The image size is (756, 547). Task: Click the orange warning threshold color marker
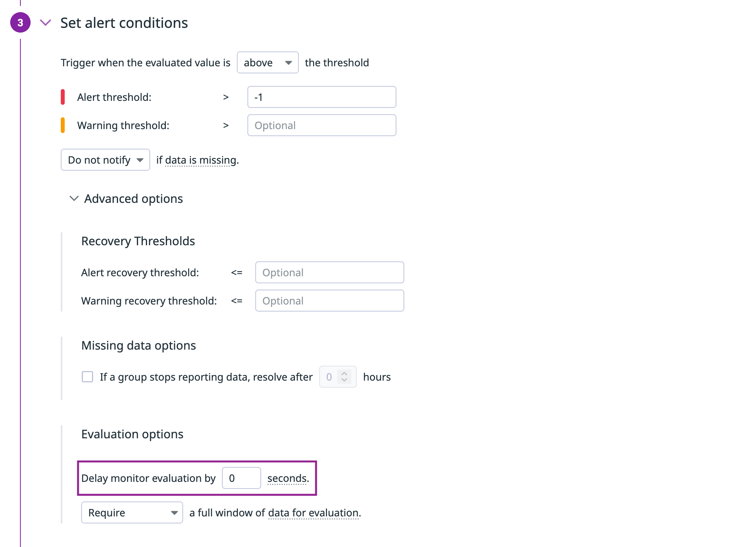(x=63, y=126)
